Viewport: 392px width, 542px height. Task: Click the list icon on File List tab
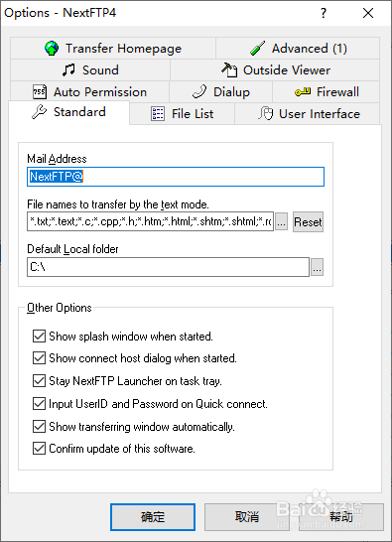[158, 114]
